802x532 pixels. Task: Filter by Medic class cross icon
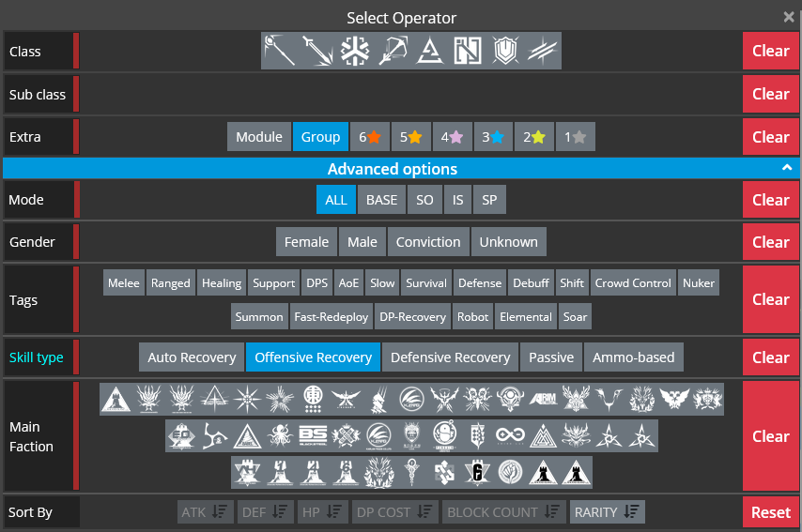[x=354, y=51]
